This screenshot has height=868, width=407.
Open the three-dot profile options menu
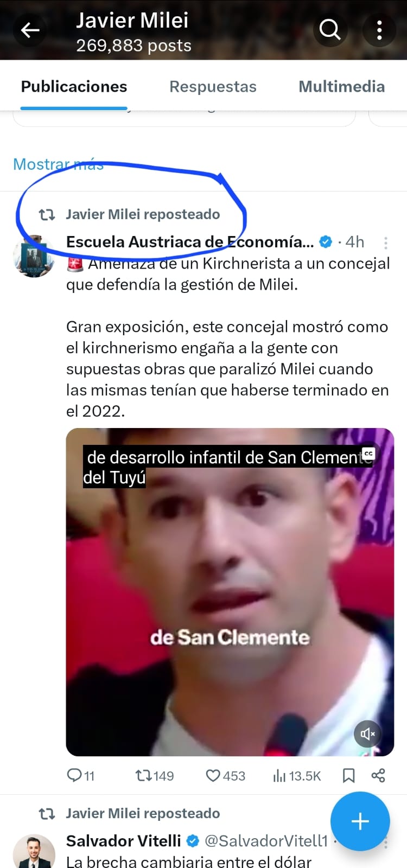click(379, 30)
